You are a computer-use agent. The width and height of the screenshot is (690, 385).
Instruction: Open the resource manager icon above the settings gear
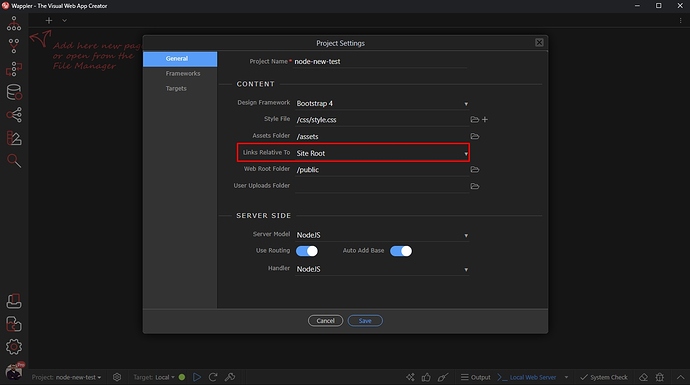coord(14,324)
